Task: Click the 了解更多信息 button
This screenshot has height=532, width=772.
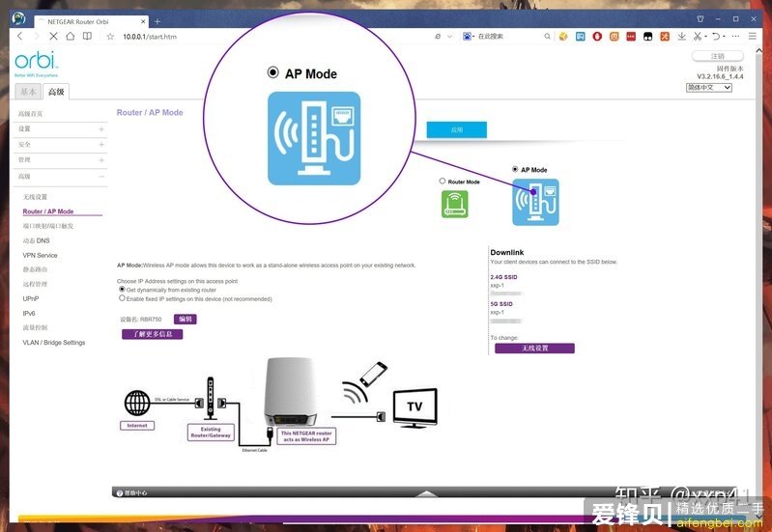Action: [x=152, y=334]
